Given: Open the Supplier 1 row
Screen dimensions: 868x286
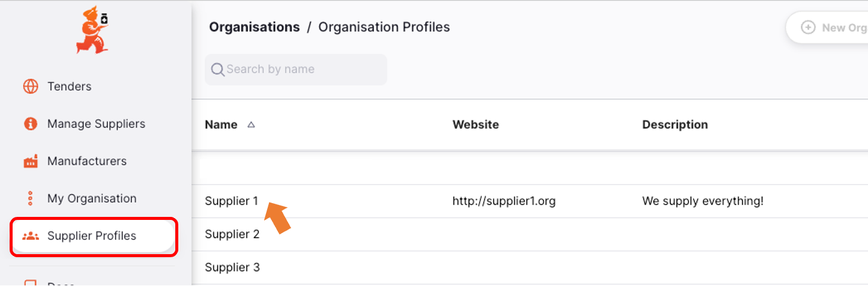Looking at the screenshot, I should (530, 201).
